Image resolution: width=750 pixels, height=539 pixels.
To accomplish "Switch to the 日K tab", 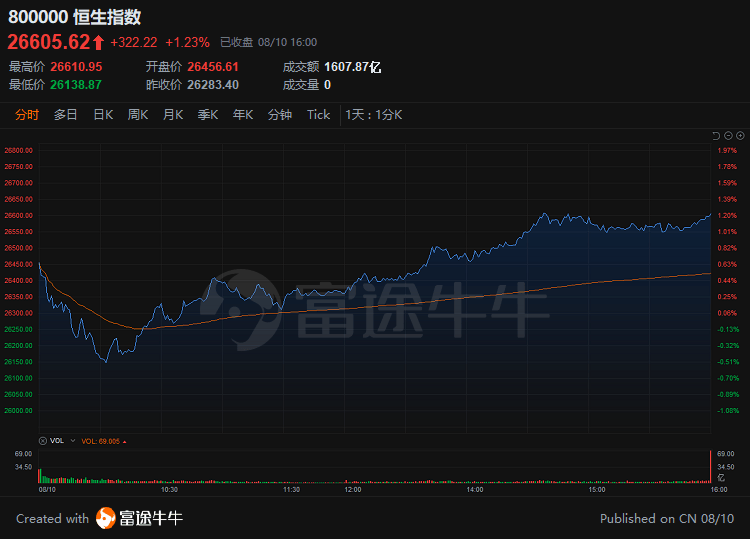I will click(103, 115).
